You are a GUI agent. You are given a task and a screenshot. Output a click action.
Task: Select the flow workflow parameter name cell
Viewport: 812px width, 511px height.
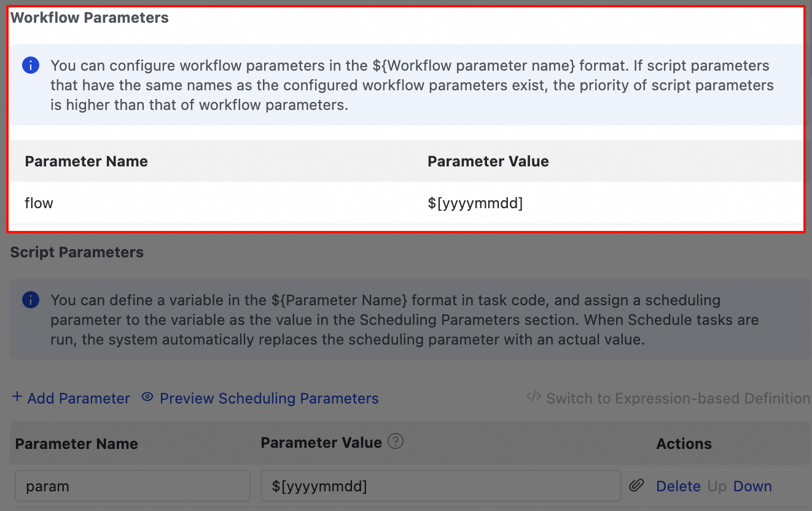pyautogui.click(x=39, y=203)
